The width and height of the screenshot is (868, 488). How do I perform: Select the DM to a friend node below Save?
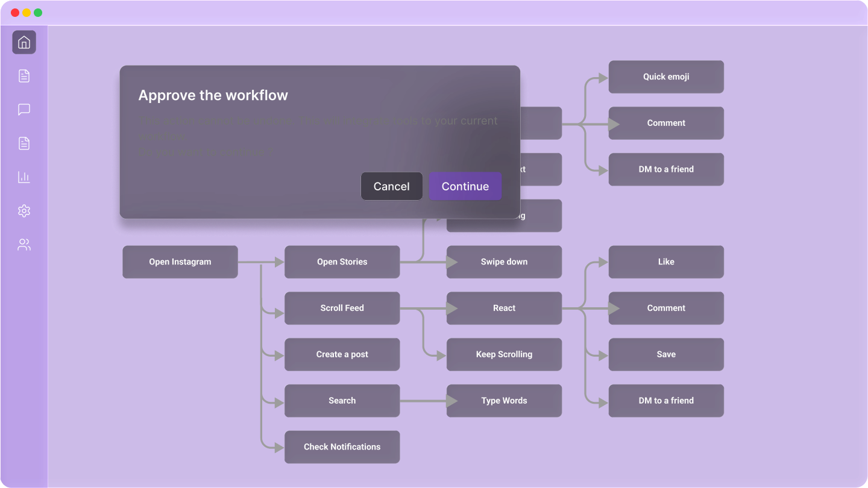pyautogui.click(x=666, y=401)
